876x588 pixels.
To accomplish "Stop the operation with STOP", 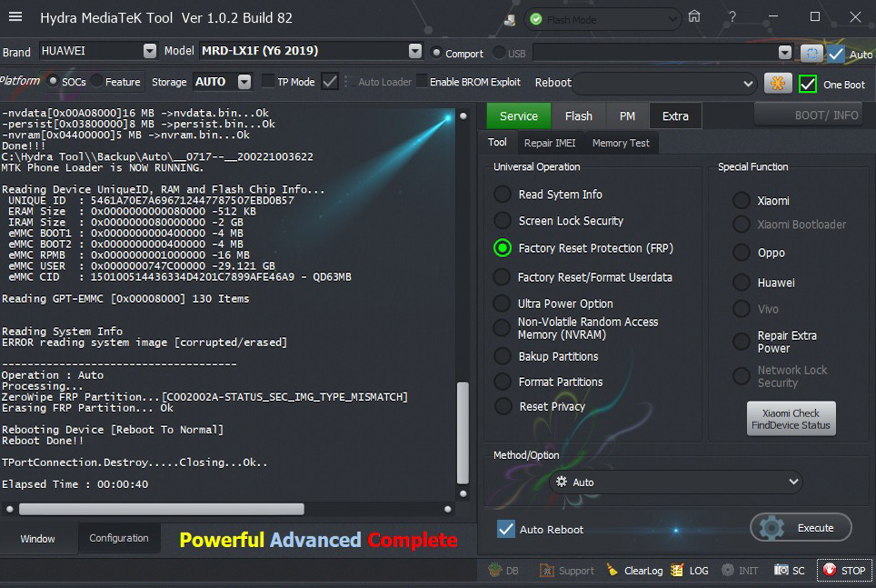I will click(x=843, y=570).
